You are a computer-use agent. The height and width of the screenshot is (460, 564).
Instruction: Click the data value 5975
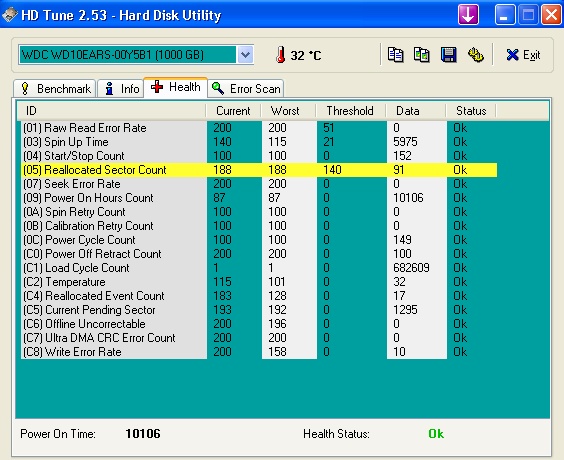405,142
